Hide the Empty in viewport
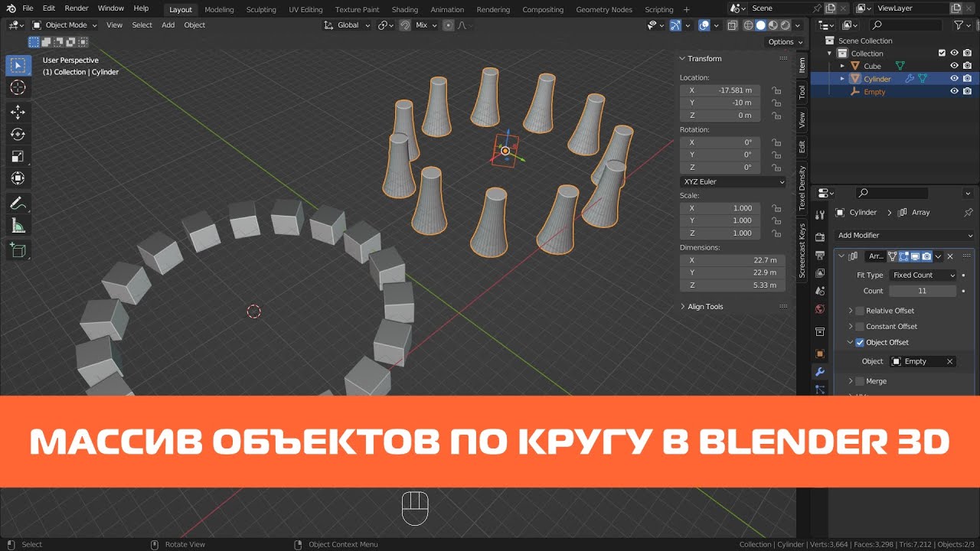This screenshot has height=551, width=980. click(x=955, y=91)
